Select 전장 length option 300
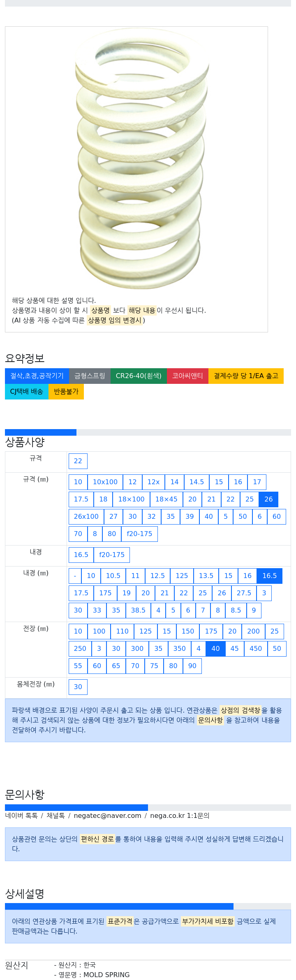Image resolution: width=296 pixels, height=980 pixels. tap(137, 649)
